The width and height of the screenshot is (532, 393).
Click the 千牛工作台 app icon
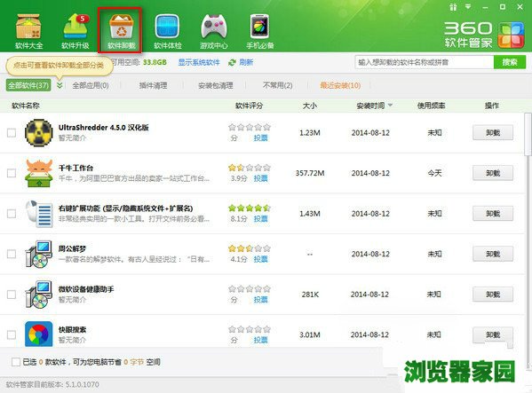pyautogui.click(x=39, y=173)
